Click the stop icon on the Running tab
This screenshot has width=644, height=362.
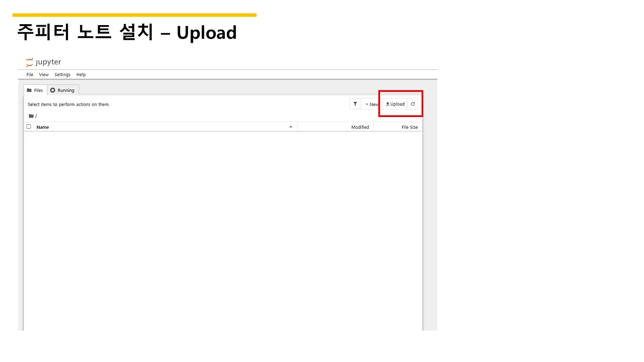tap(53, 90)
